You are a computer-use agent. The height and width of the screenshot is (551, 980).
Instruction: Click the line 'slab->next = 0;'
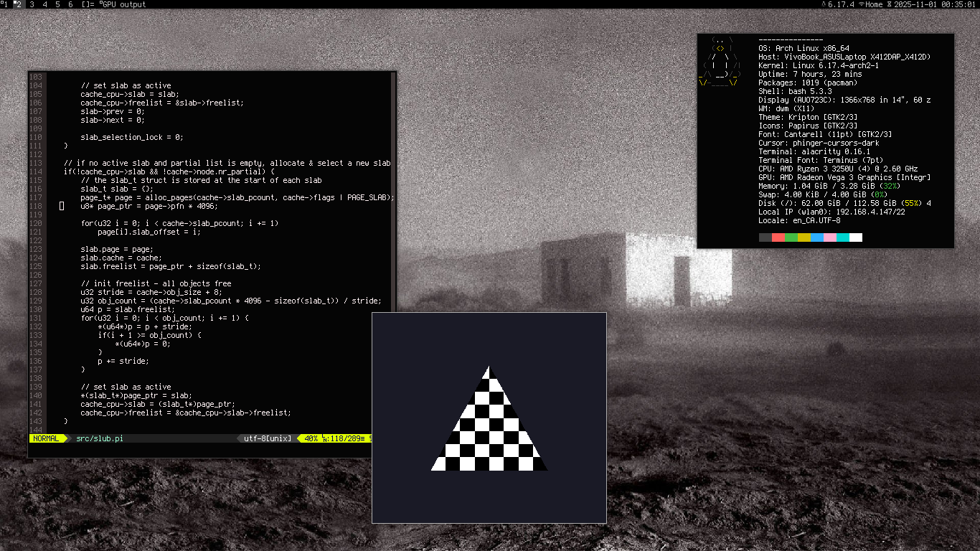pos(113,120)
